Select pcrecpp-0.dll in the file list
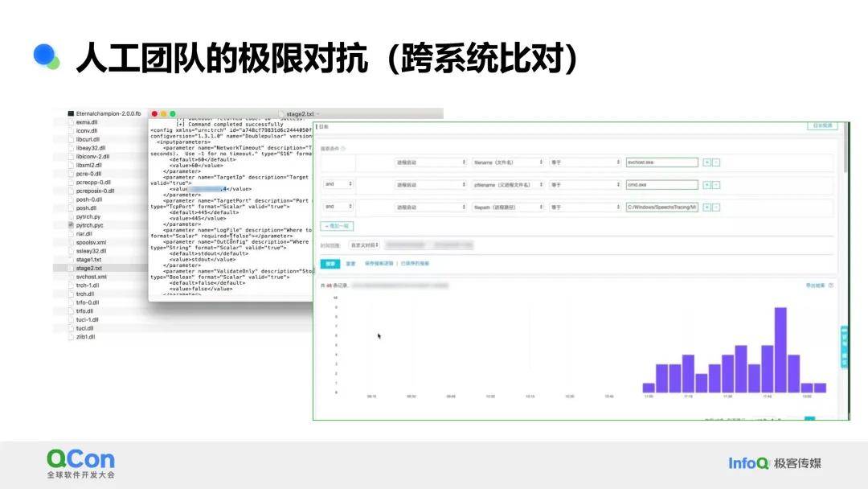Viewport: 868px width, 489px height. coord(93,183)
